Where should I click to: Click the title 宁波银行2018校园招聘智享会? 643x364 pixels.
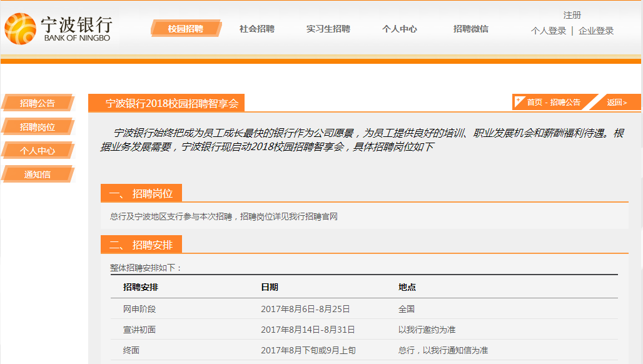[172, 103]
